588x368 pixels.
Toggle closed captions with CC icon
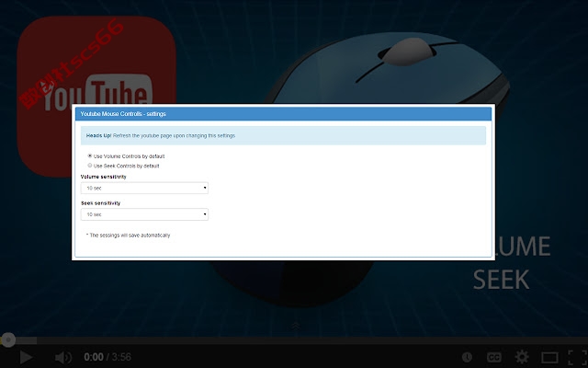click(494, 357)
